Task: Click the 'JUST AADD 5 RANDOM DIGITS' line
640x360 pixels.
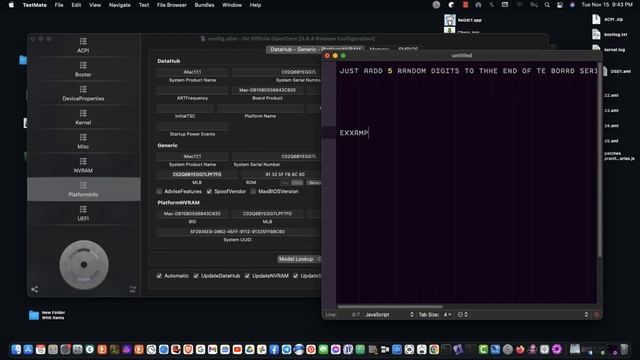Action: (x=468, y=71)
